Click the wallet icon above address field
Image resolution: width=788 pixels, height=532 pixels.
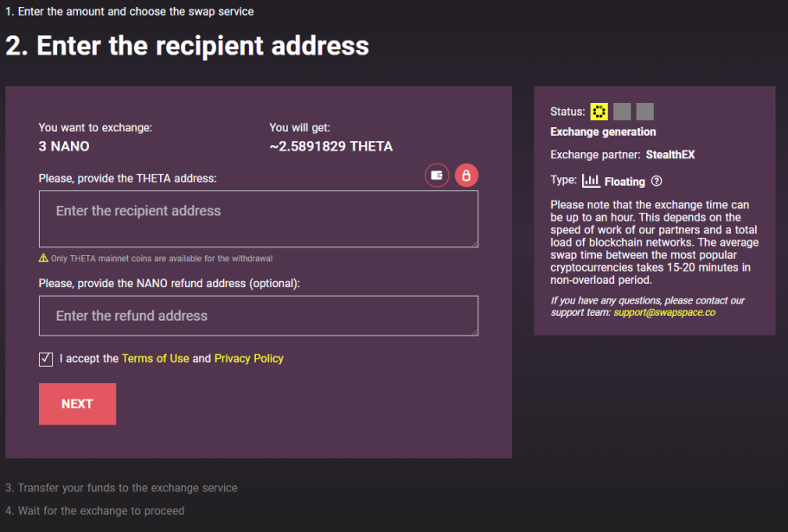[x=437, y=176]
